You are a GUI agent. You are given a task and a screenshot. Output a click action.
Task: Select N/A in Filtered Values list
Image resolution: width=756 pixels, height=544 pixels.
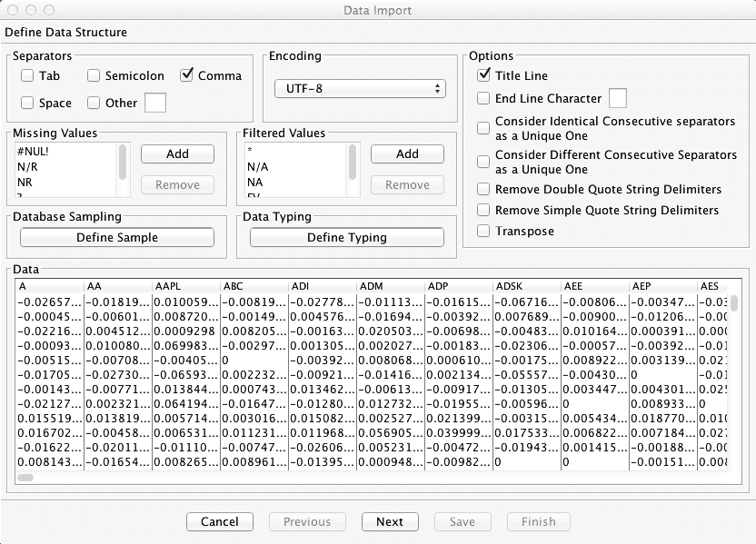click(295, 167)
